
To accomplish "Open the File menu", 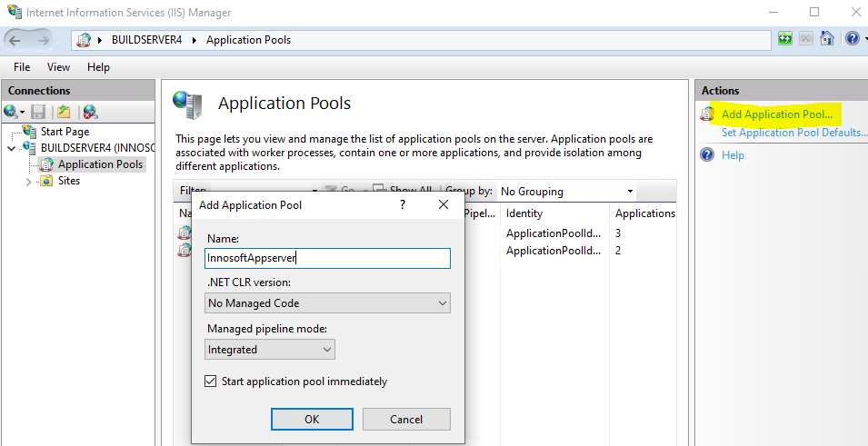I will [22, 67].
